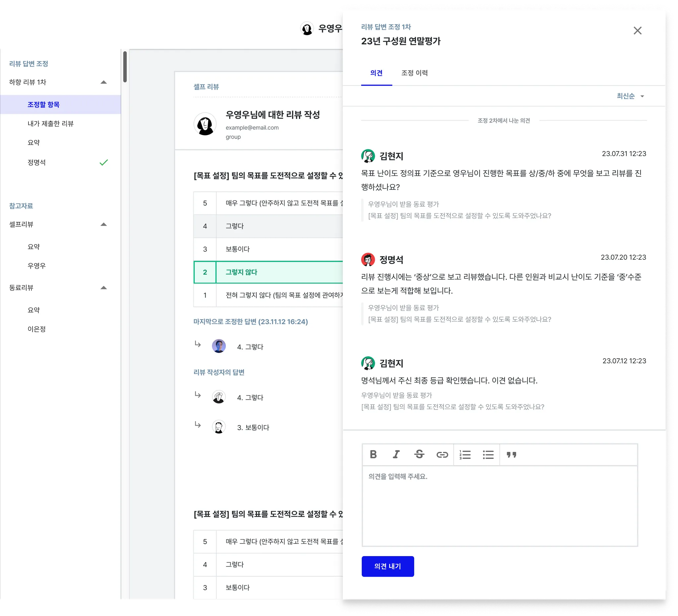Close the 리뷰 답변 조정 side panel
The image size is (678, 616).
(637, 30)
